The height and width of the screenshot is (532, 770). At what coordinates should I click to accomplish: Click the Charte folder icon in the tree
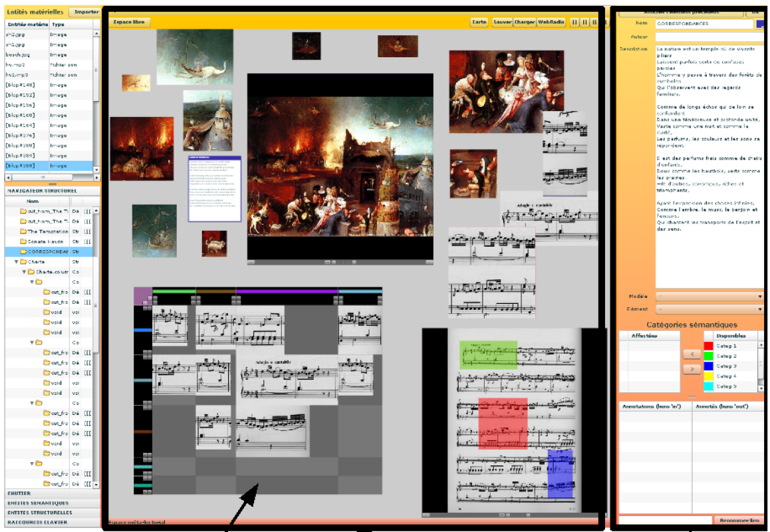(23, 262)
